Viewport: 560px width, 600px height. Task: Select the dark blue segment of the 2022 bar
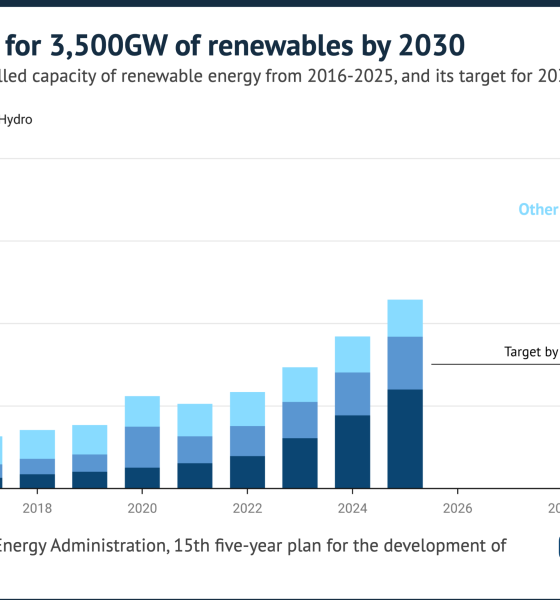(x=247, y=472)
